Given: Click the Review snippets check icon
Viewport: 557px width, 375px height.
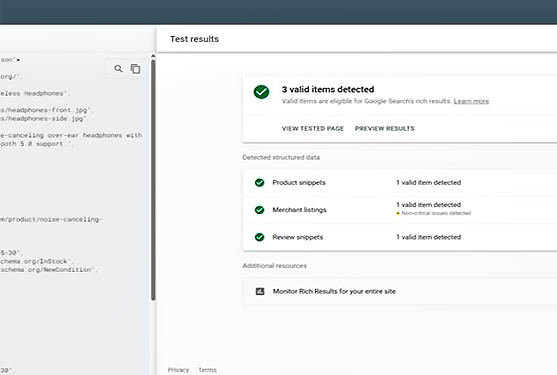Looking at the screenshot, I should (260, 237).
